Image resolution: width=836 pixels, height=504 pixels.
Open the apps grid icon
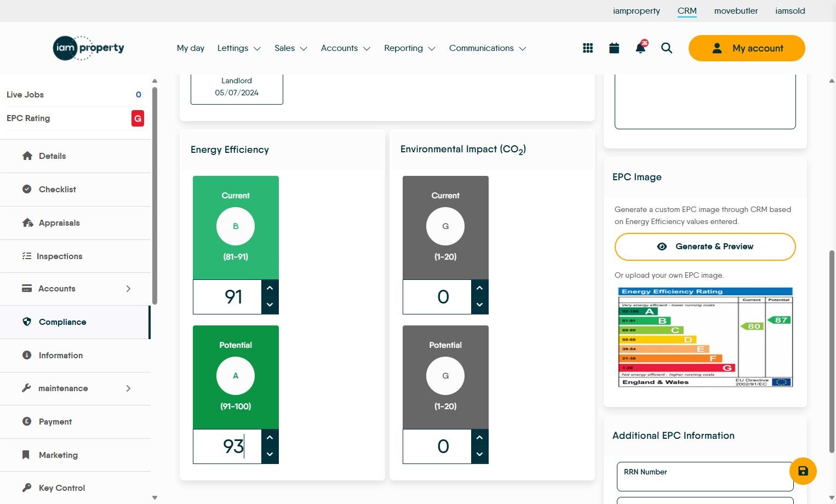pos(588,48)
